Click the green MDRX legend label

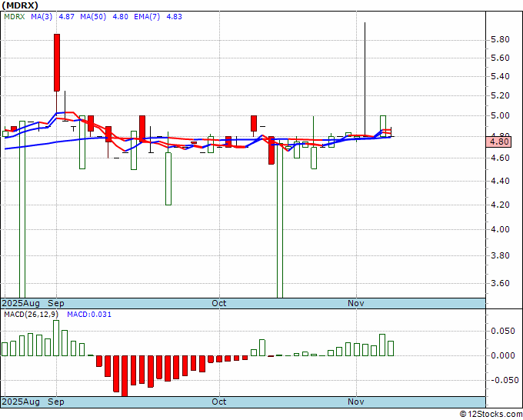pyautogui.click(x=15, y=17)
